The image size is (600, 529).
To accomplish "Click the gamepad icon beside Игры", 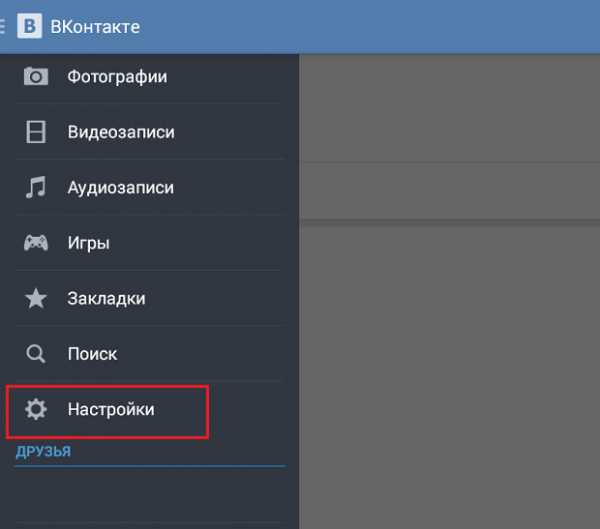I will [x=36, y=243].
